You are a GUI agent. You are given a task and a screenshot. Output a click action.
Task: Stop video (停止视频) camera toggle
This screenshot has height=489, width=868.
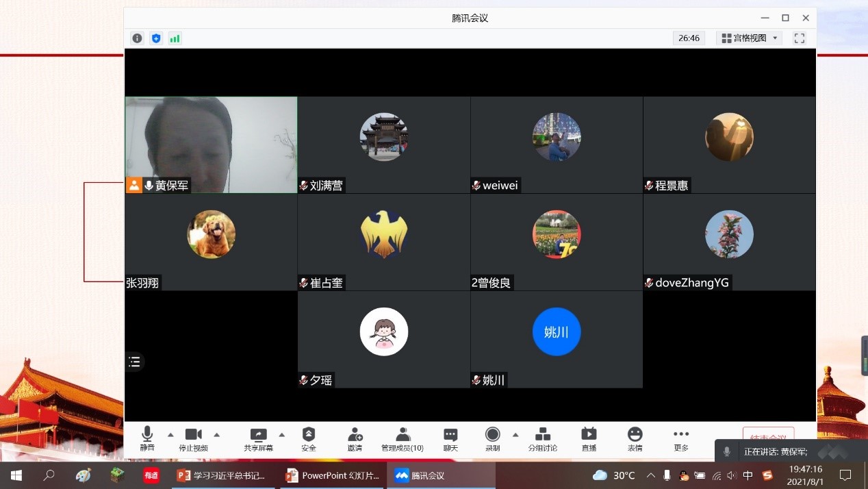tap(193, 438)
